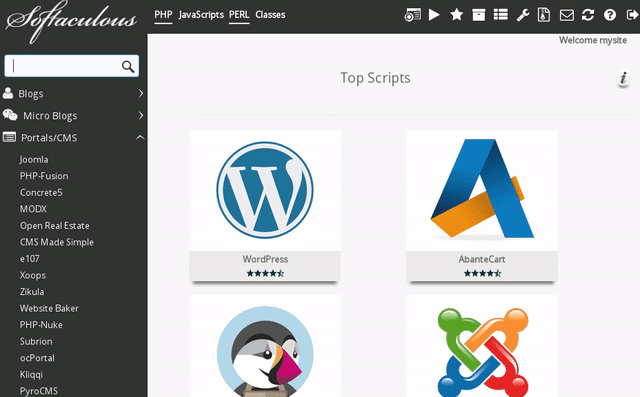Open the help question mark icon
Screen dimensions: 640x397
coord(610,15)
